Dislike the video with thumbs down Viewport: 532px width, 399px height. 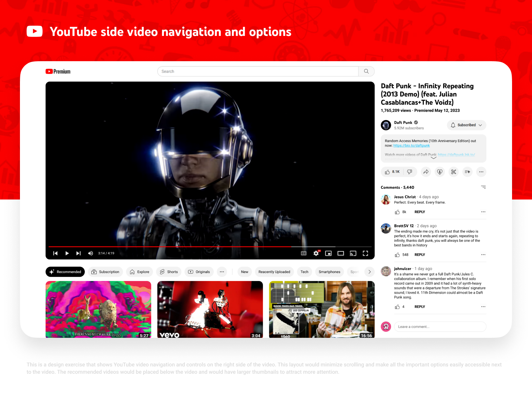tap(410, 172)
